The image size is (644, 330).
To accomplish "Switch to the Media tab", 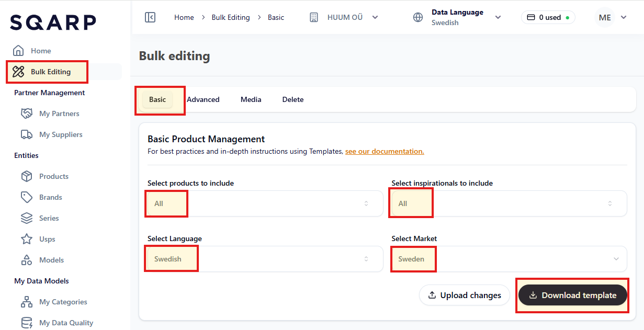I will 251,99.
